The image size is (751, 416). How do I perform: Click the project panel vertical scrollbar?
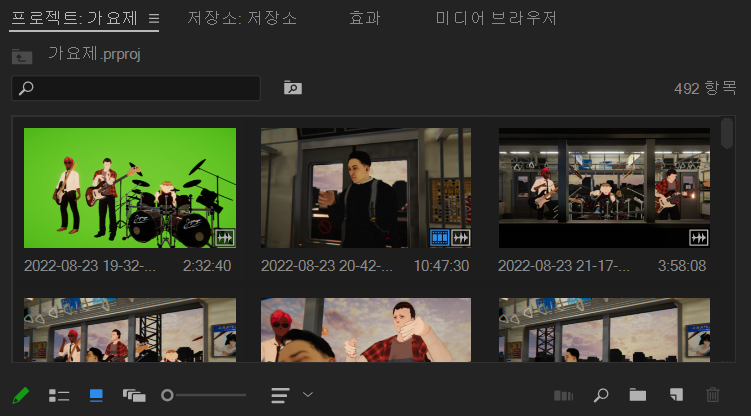click(x=727, y=133)
